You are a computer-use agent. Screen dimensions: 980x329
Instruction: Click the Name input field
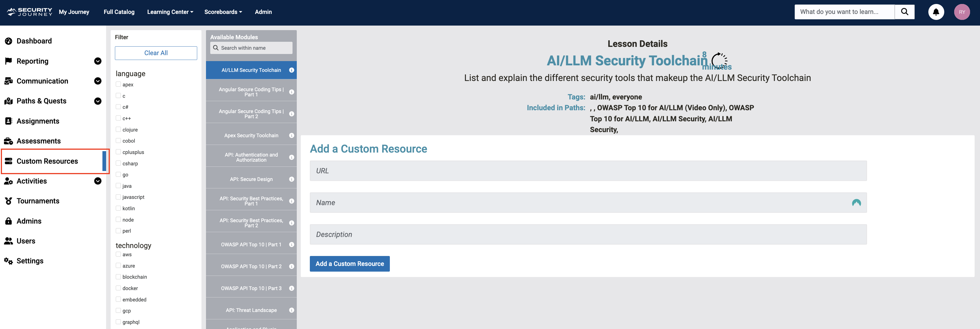tap(588, 203)
